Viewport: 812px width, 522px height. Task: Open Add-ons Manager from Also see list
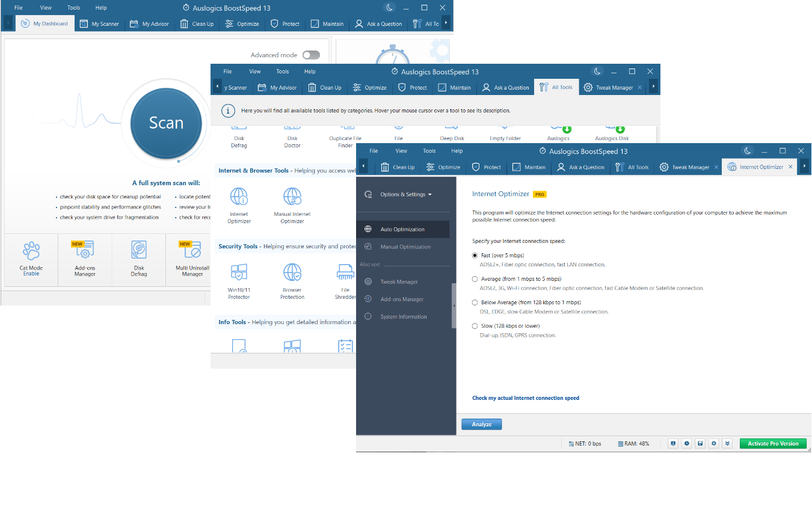coord(402,299)
